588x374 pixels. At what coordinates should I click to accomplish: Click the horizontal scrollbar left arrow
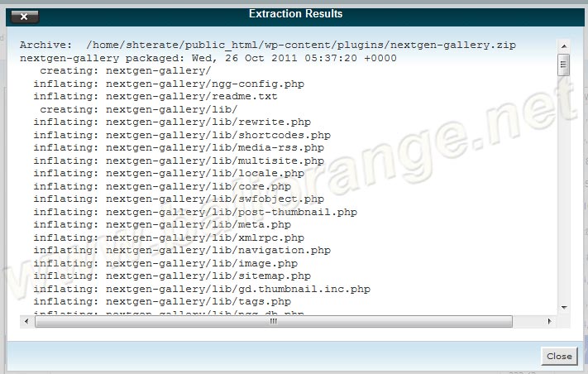26,322
